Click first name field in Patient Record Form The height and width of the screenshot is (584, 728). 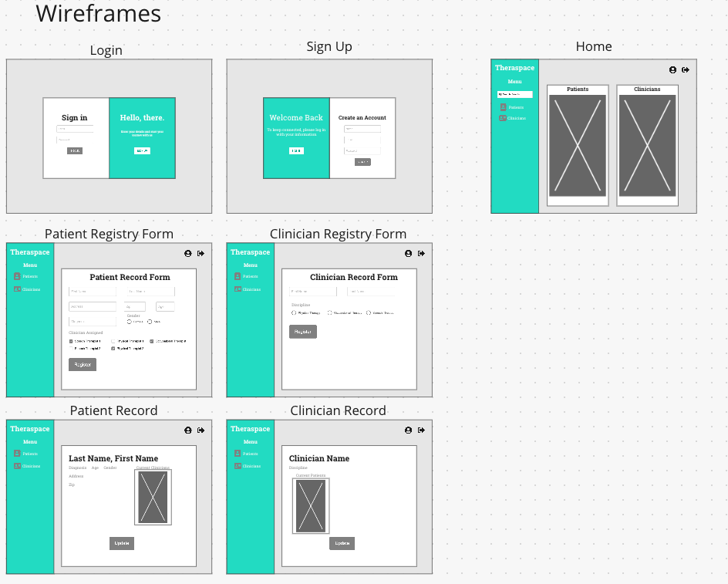(93, 292)
